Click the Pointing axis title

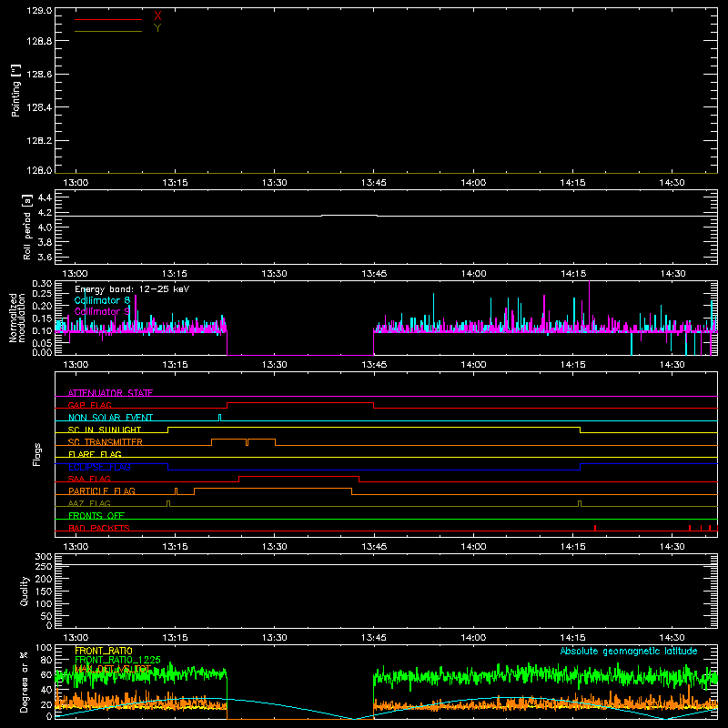16,90
